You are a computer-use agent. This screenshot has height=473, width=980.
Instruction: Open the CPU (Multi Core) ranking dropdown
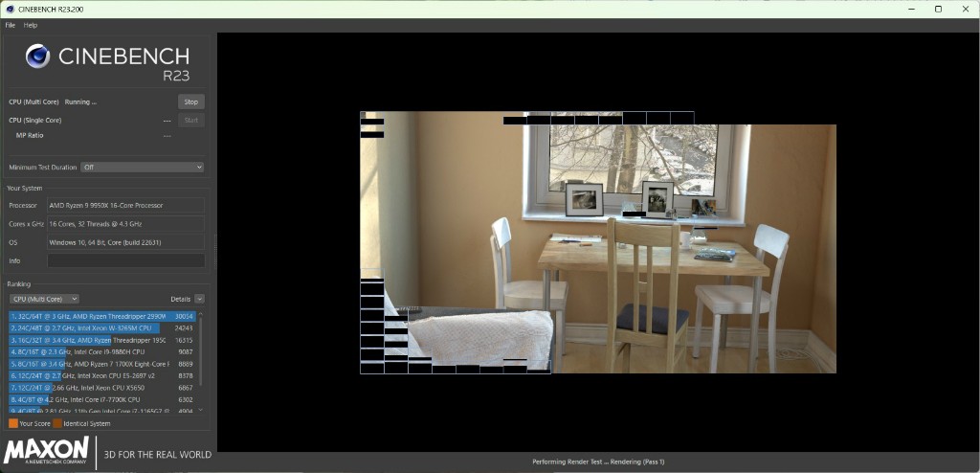point(44,299)
